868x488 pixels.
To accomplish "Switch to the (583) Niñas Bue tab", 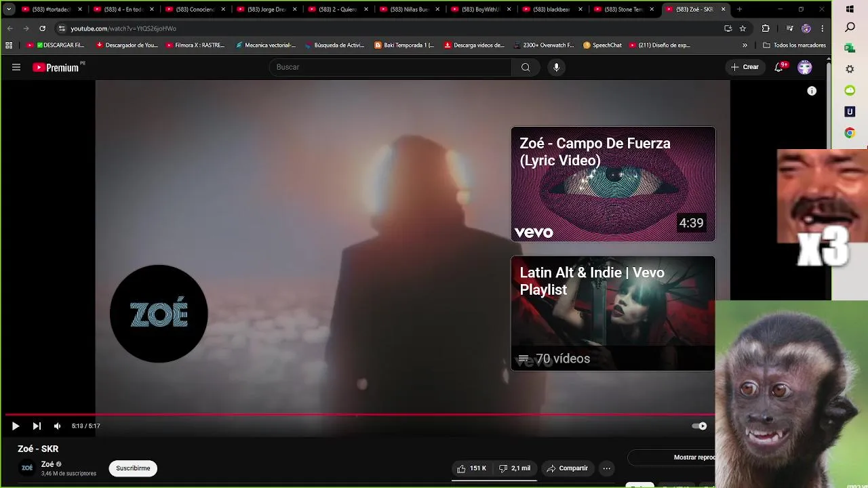I will click(x=409, y=9).
